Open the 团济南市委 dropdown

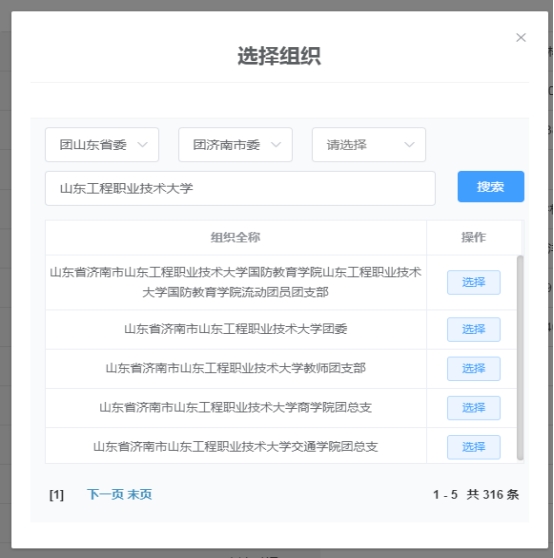235,144
